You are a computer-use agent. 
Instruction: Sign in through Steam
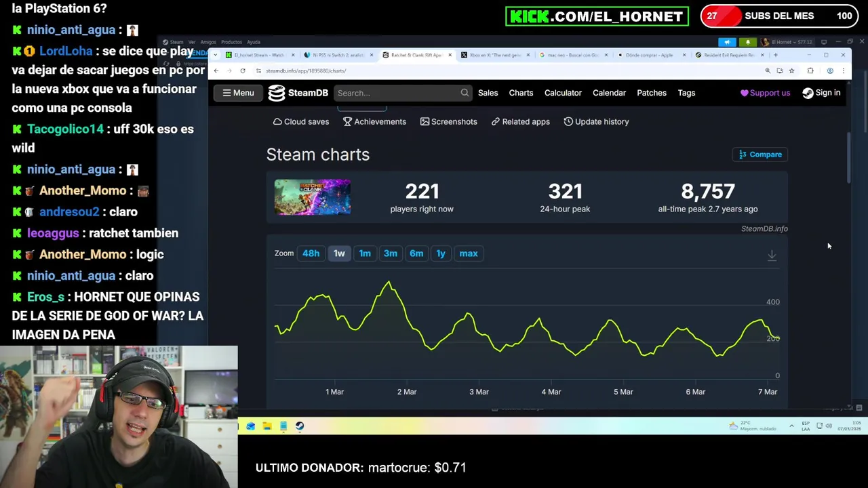pos(821,93)
